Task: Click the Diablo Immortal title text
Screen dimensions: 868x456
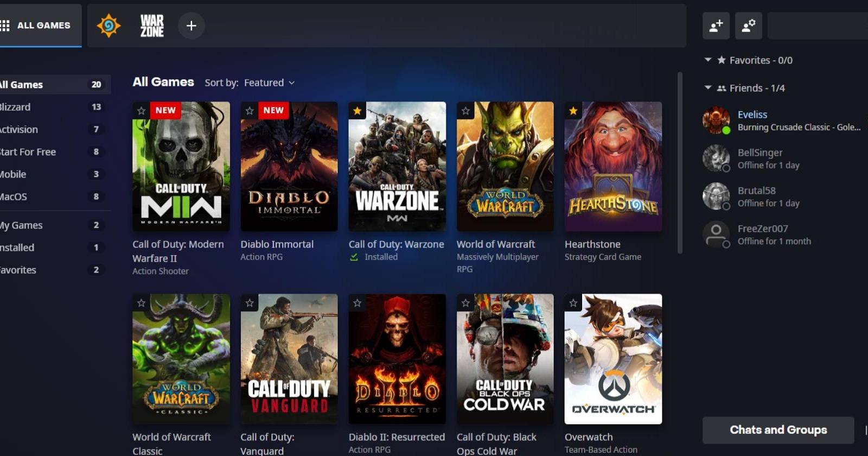Action: 277,244
